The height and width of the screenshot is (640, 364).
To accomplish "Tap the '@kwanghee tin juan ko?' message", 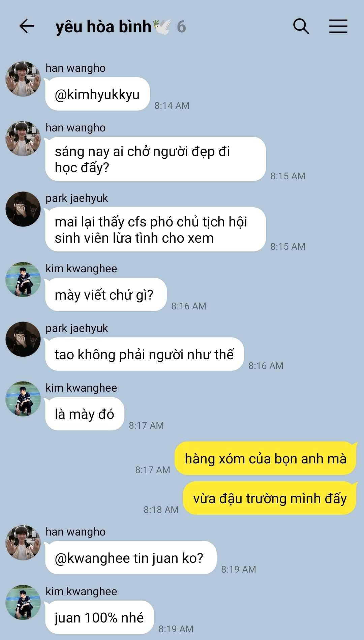I will pyautogui.click(x=131, y=558).
